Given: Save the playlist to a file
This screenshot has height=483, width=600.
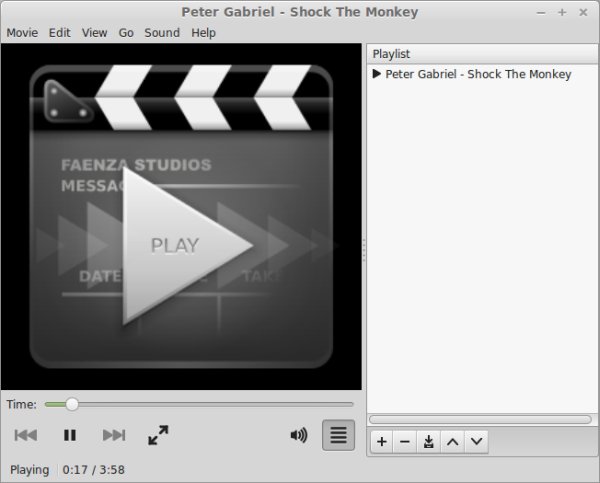Looking at the screenshot, I should click(x=429, y=442).
